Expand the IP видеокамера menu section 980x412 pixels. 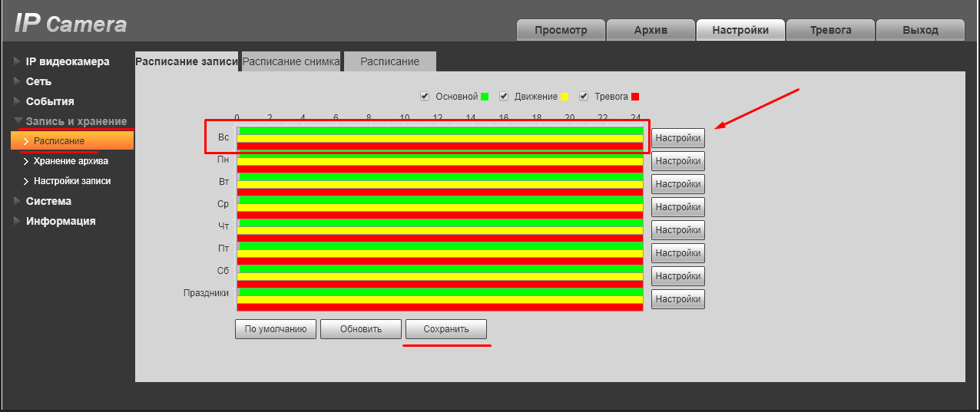68,61
